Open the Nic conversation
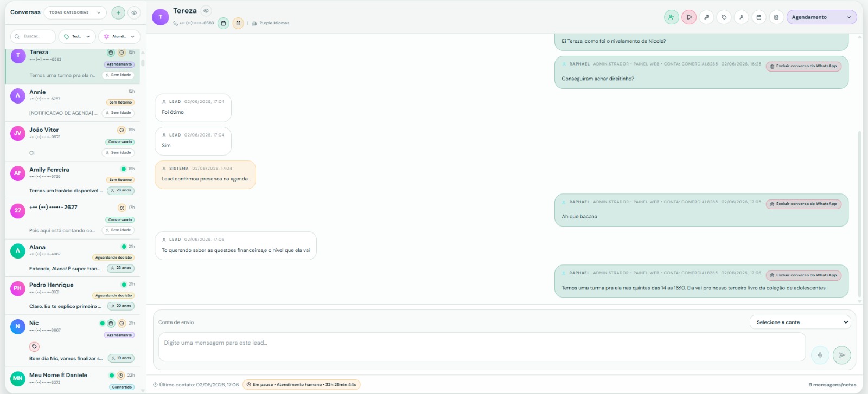868x394 pixels. (x=72, y=341)
